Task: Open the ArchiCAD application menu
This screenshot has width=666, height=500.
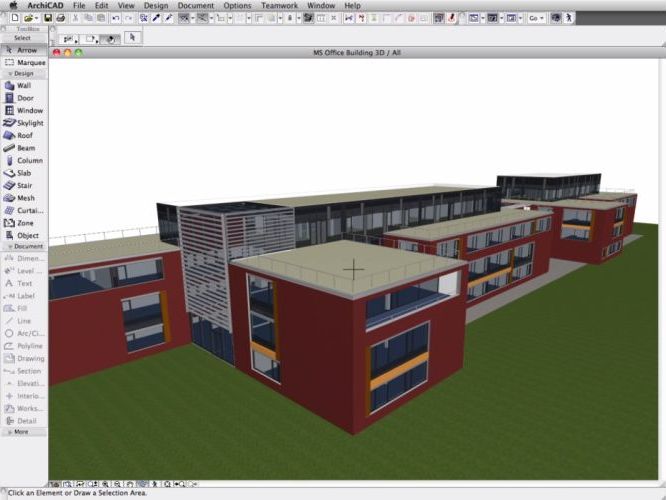Action: (45, 6)
